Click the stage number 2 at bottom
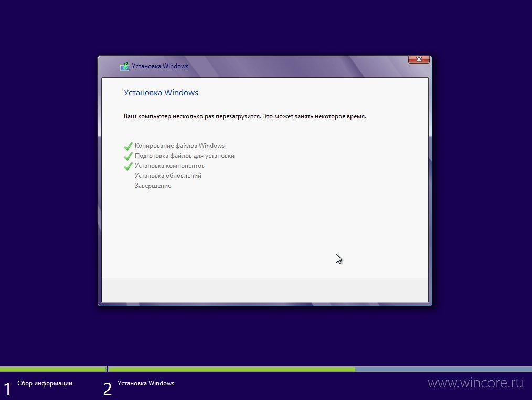 [x=108, y=389]
